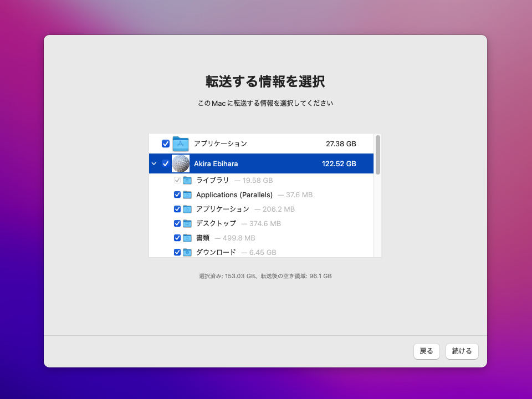
Task: Select the 27.38 GB size value
Action: 341,144
